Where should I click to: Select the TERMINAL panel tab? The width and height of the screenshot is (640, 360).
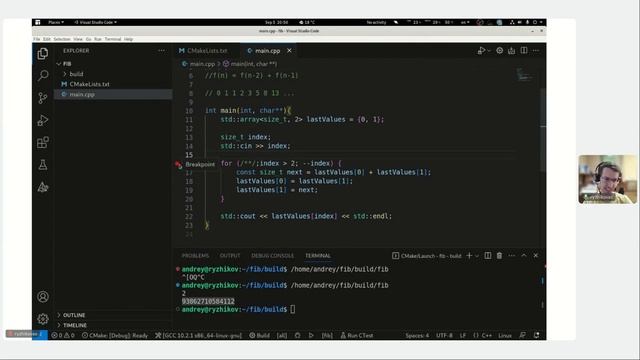click(x=318, y=256)
